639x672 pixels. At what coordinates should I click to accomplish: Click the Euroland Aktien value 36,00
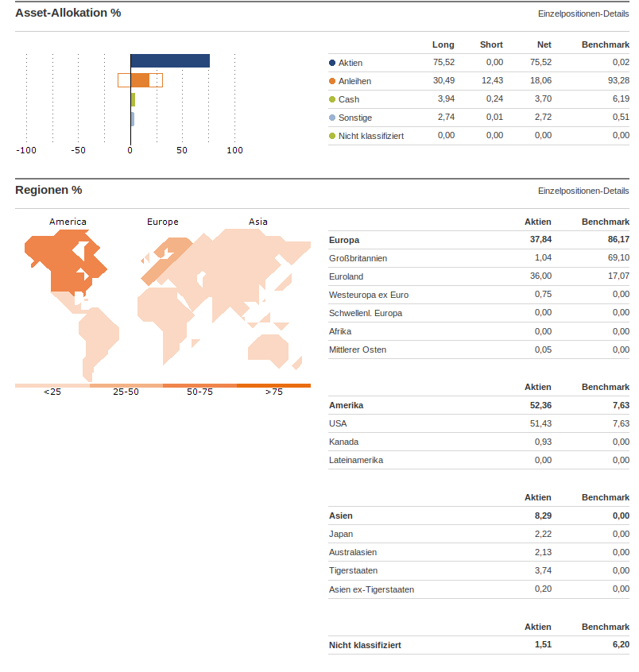point(540,276)
